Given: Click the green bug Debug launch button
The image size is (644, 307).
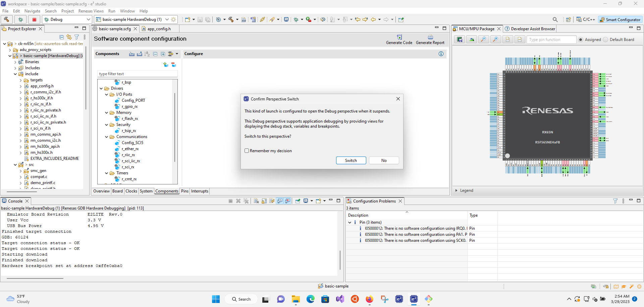Looking at the screenshot, I should coord(20,19).
